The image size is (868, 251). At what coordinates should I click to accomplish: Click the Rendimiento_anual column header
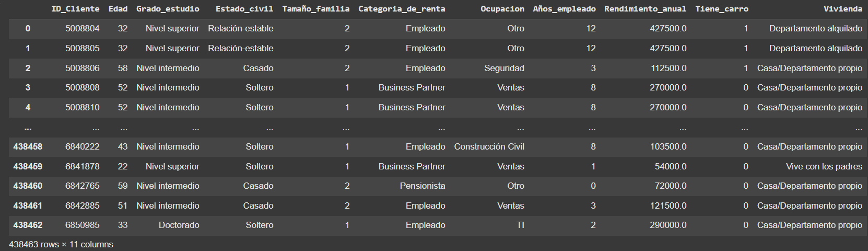point(646,9)
